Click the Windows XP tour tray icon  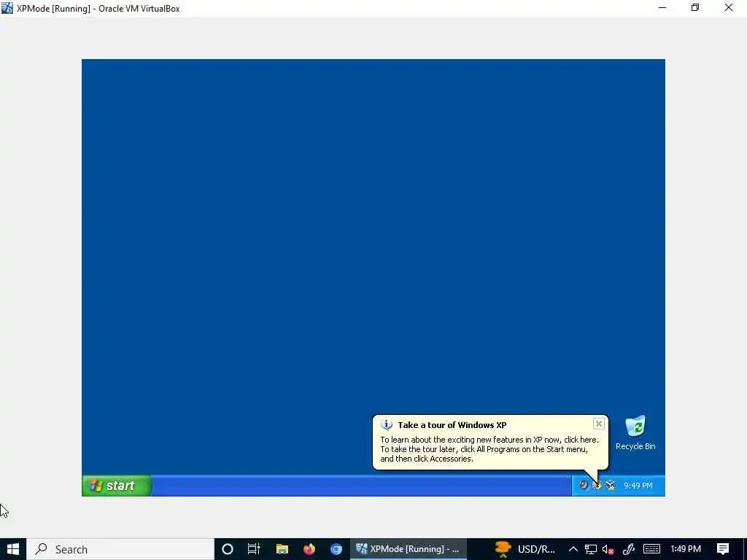click(597, 485)
